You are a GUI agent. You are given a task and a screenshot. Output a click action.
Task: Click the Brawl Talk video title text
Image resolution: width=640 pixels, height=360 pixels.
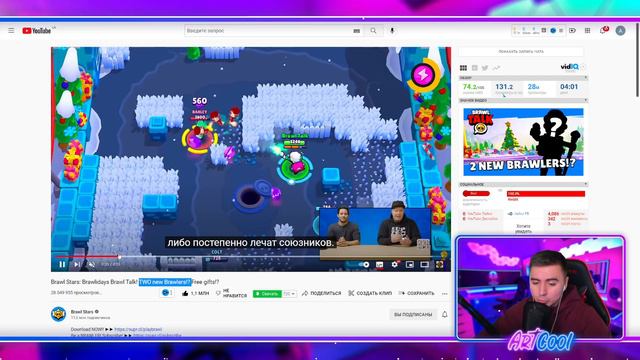(135, 282)
